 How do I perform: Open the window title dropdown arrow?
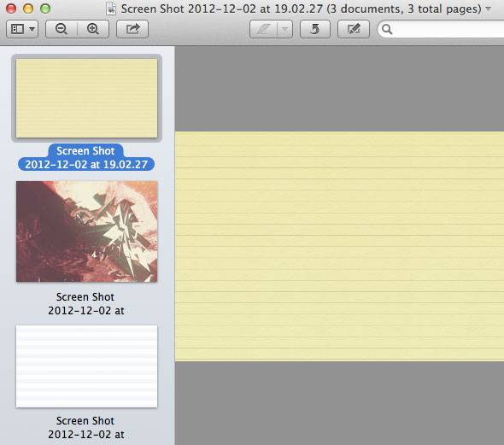coord(489,9)
